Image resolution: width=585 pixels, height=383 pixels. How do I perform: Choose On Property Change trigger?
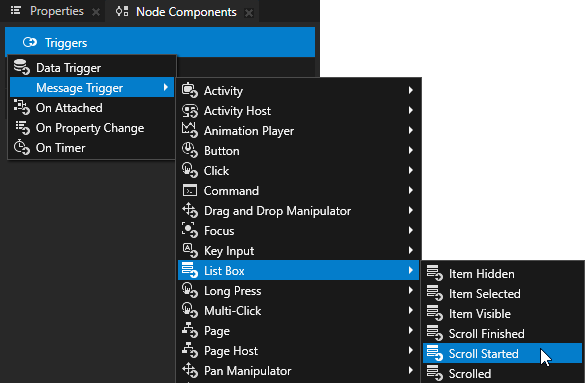(x=92, y=128)
